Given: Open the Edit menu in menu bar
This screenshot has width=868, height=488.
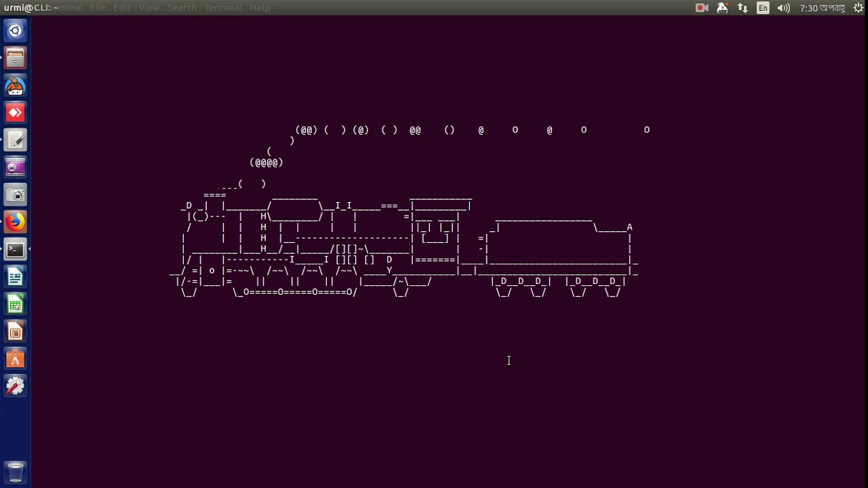Looking at the screenshot, I should (x=122, y=7).
